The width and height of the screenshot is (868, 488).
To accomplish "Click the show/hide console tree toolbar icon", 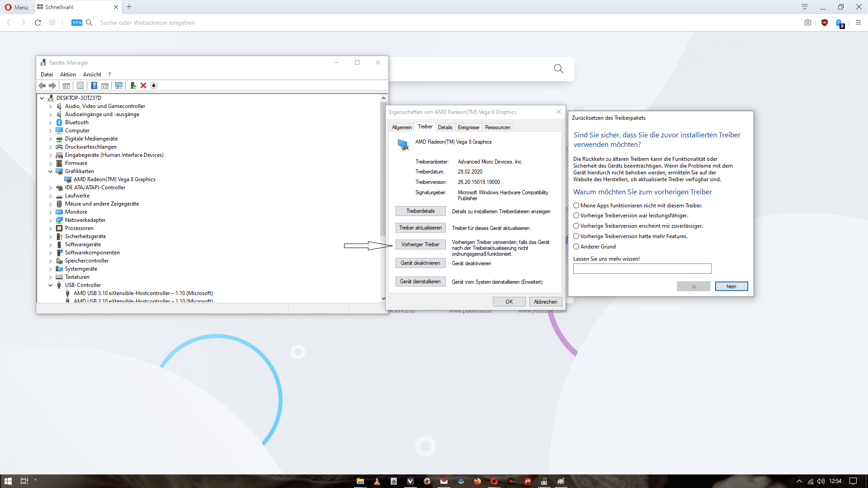I will (x=66, y=85).
